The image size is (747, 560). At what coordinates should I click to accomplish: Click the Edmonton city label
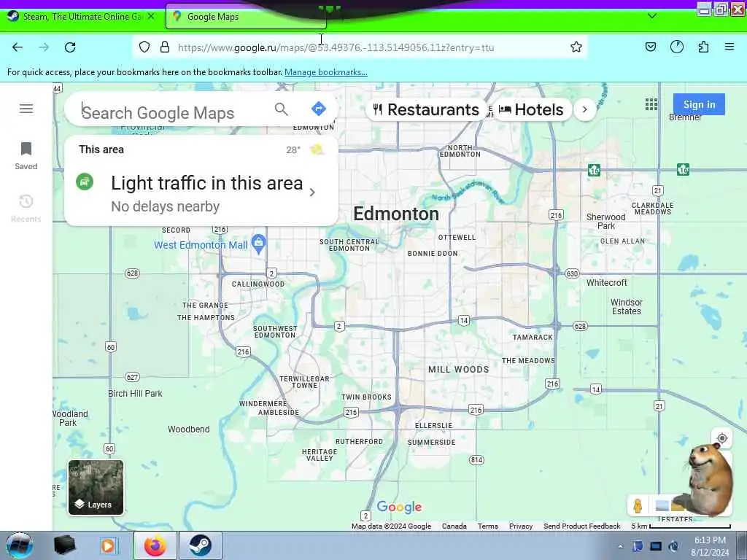tap(396, 214)
